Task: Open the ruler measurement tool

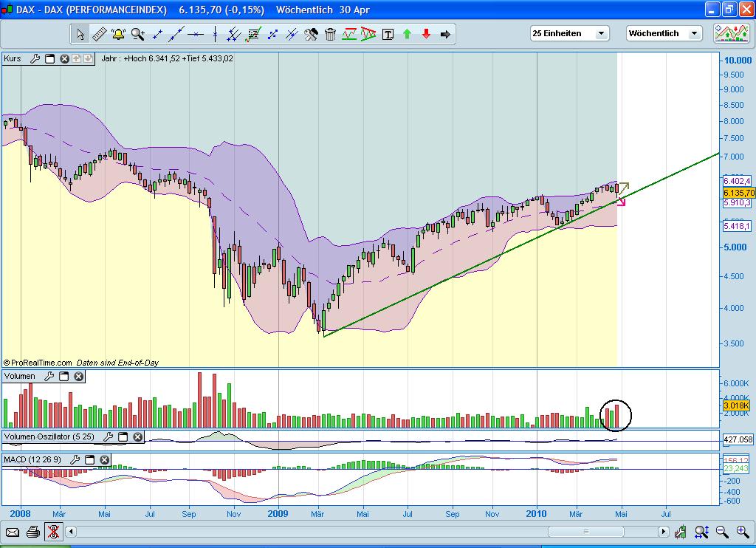Action: (100, 33)
